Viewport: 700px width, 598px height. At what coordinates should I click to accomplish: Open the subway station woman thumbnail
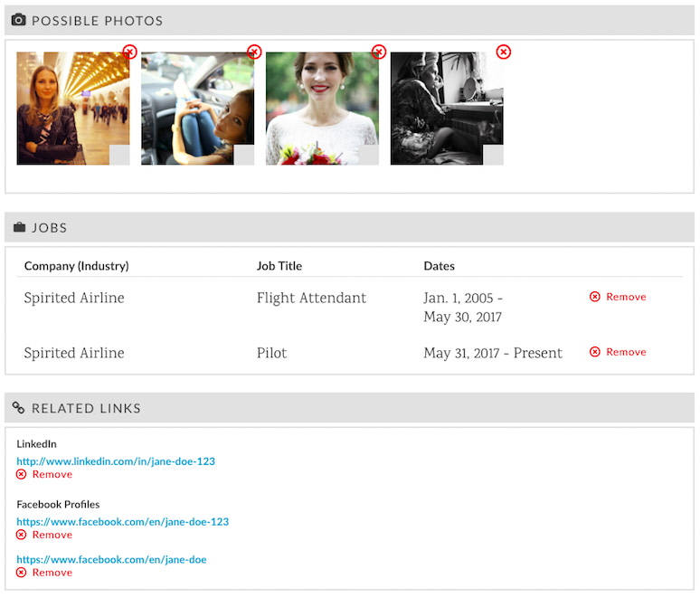click(x=73, y=109)
